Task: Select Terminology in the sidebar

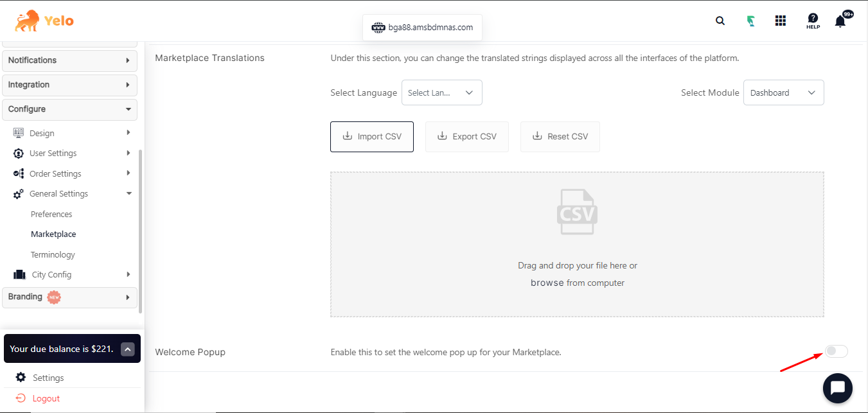Action: 53,254
